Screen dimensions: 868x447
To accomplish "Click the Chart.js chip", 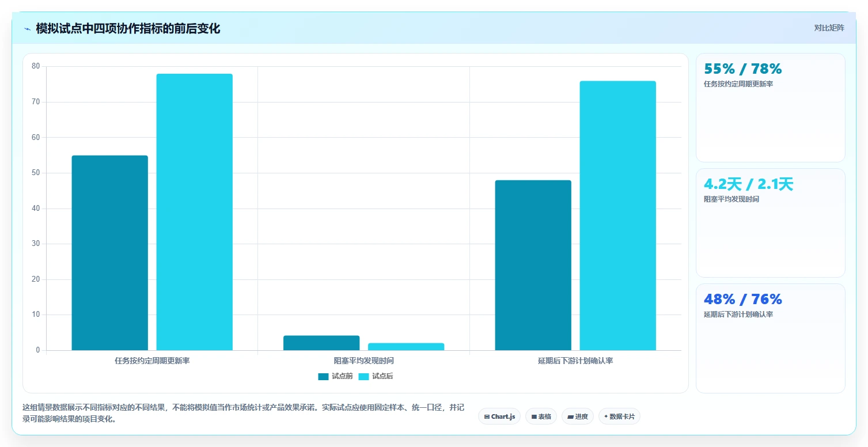I will pyautogui.click(x=499, y=416).
